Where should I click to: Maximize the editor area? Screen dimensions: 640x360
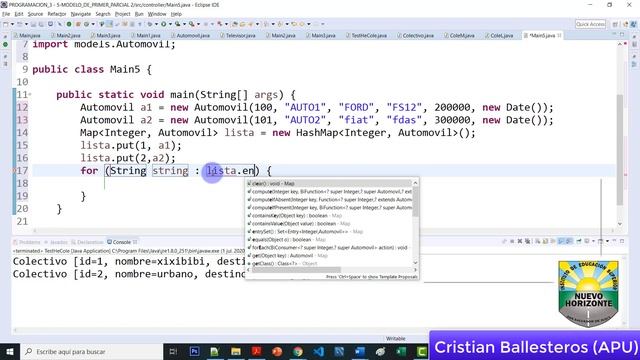622,35
